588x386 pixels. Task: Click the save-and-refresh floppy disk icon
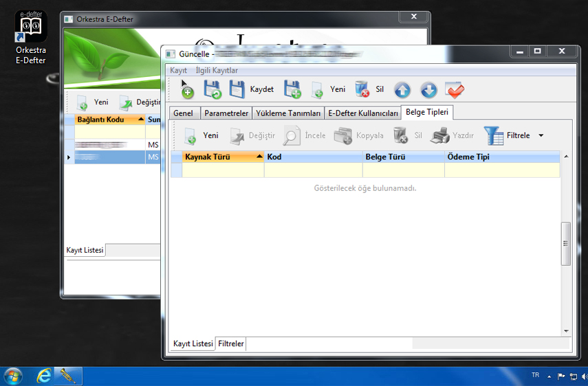pos(213,90)
